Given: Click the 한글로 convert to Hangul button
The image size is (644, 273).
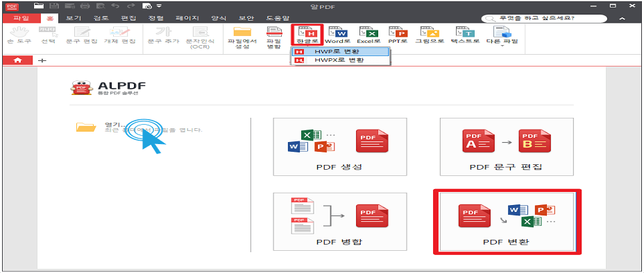Looking at the screenshot, I should coord(307,35).
